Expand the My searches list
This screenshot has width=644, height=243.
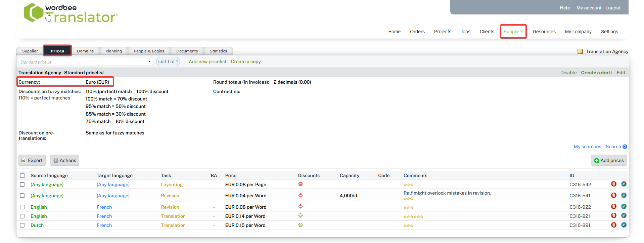(x=587, y=147)
